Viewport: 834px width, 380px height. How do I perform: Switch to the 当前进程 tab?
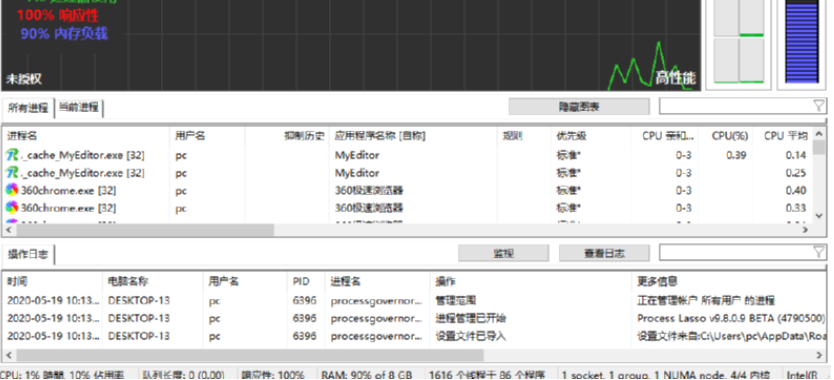point(79,107)
